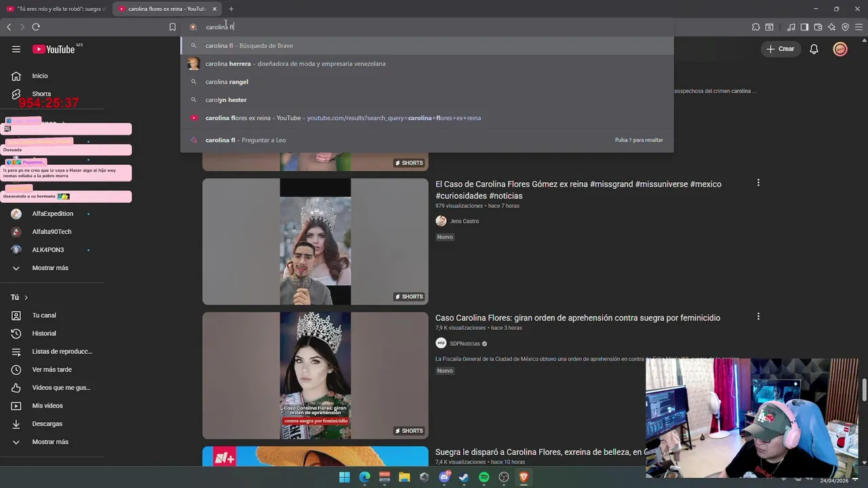Select 'carolina flores ex reina - YouTube' suggestion
This screenshot has height=488, width=868.
click(x=427, y=118)
